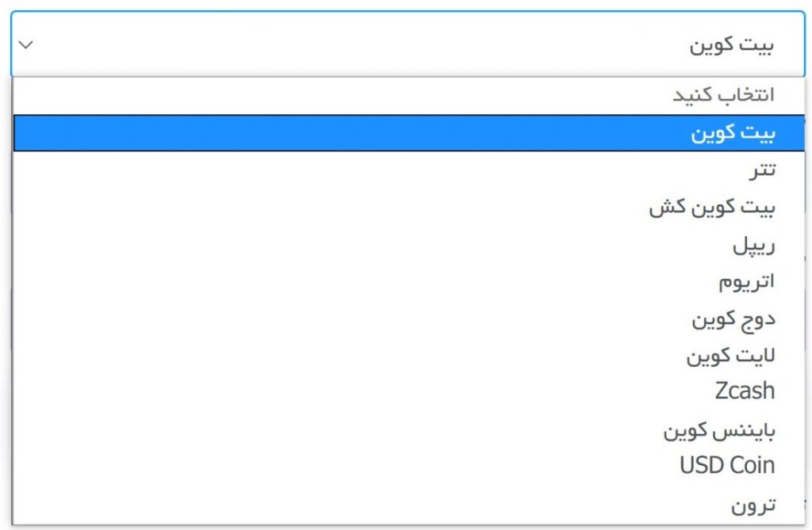Select تتر from the list
Image resolution: width=812 pixels, height=530 pixels.
click(408, 170)
